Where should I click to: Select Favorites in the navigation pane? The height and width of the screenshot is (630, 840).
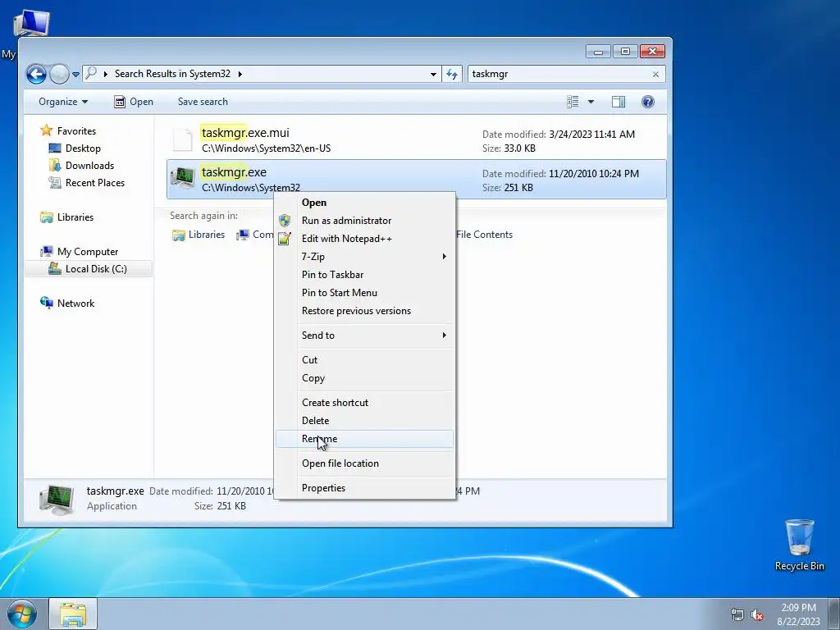tap(76, 131)
